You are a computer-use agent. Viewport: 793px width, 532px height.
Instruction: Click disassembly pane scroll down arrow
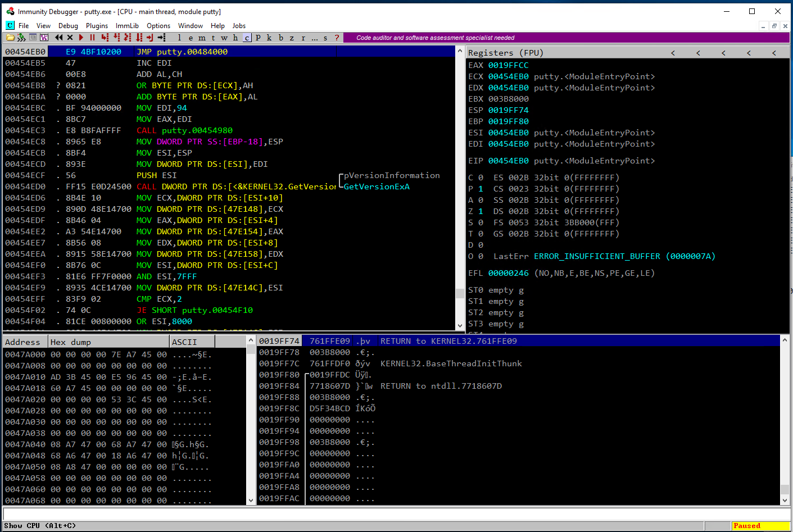point(460,325)
